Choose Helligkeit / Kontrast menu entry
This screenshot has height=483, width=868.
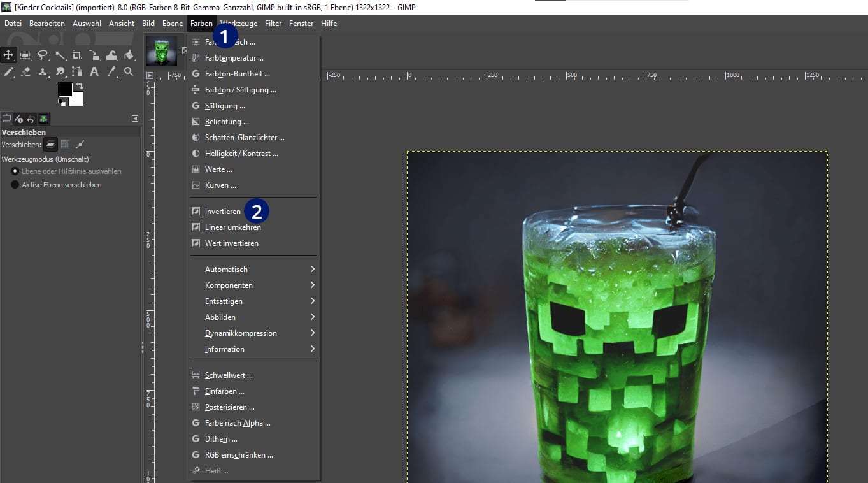pos(253,154)
